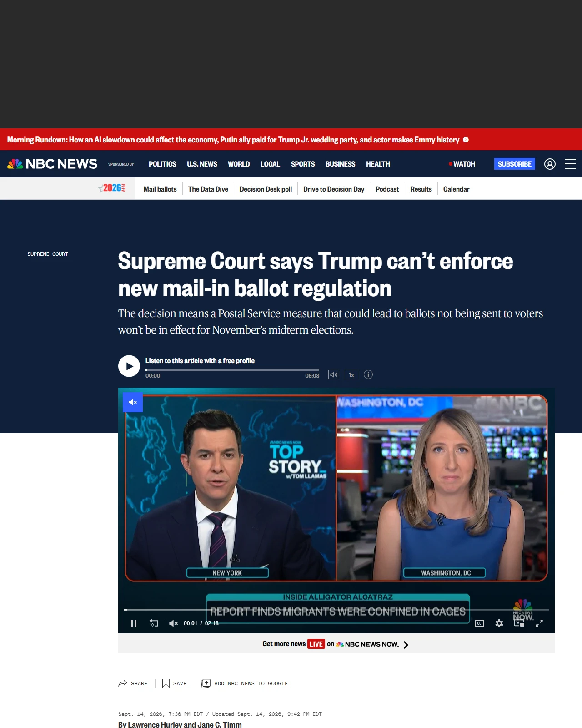Open the U.S. News section
The image size is (582, 728).
click(202, 164)
